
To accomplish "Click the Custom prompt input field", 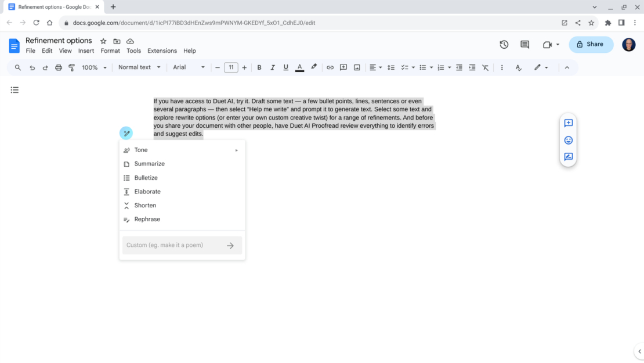I will tap(173, 245).
